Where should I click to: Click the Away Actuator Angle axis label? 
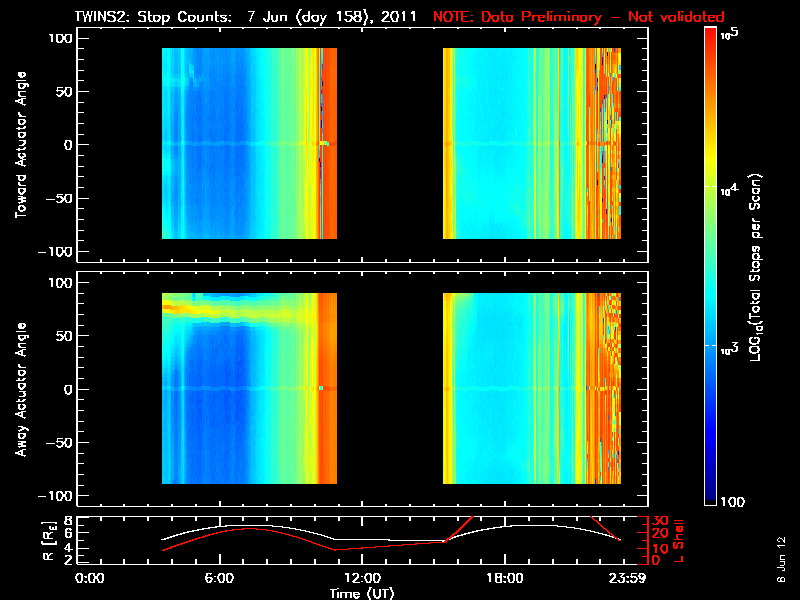click(20, 389)
